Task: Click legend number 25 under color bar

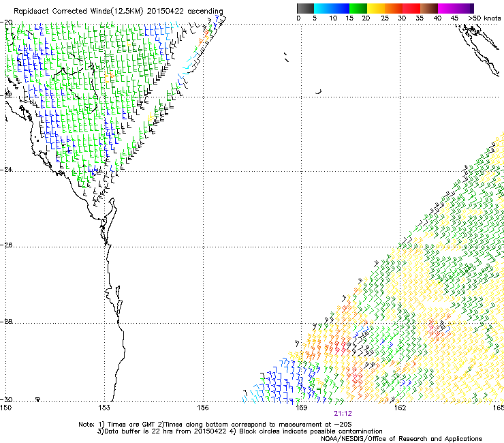Action: pos(385,18)
